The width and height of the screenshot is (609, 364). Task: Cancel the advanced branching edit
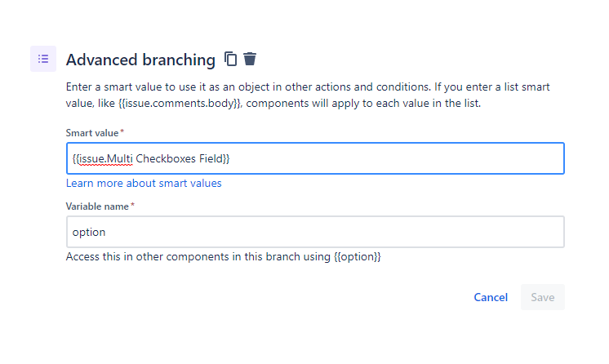coord(491,297)
